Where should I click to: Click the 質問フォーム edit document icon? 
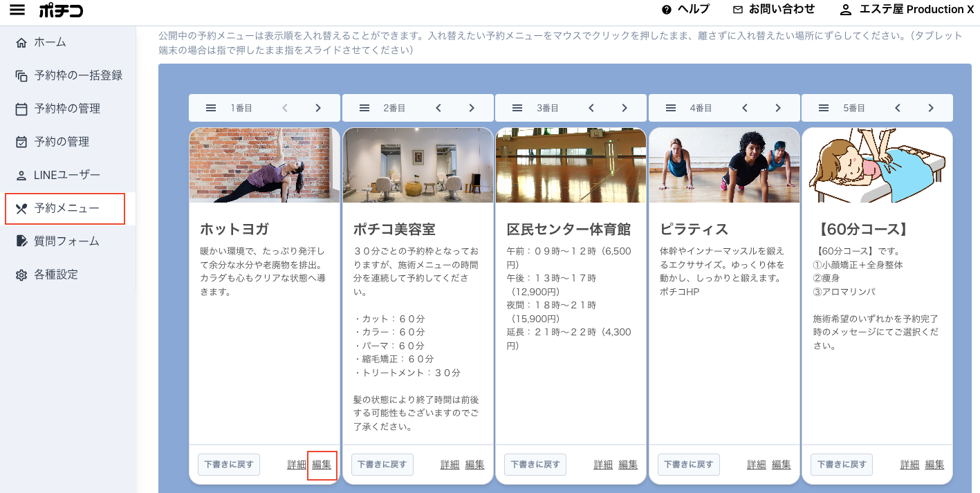pyautogui.click(x=21, y=241)
